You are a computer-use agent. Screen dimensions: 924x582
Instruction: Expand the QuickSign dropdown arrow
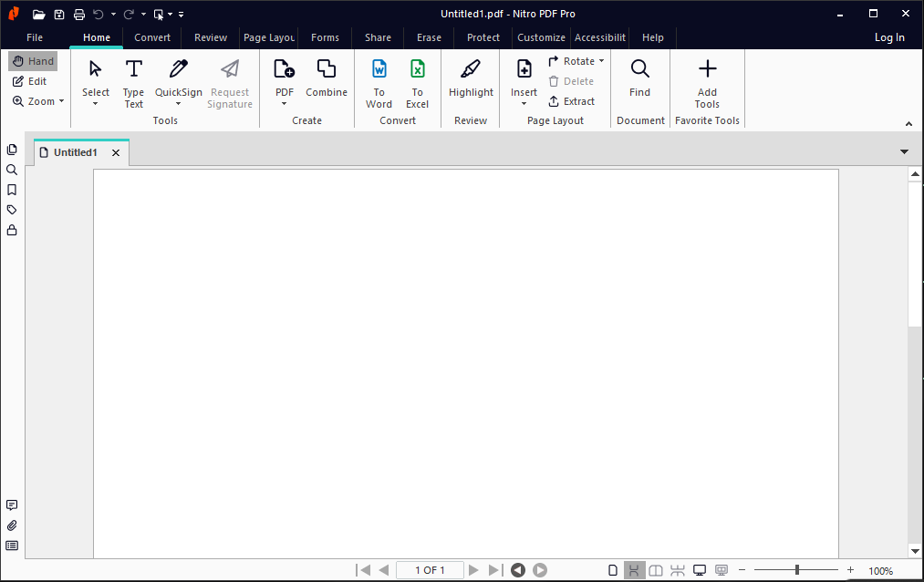click(179, 104)
